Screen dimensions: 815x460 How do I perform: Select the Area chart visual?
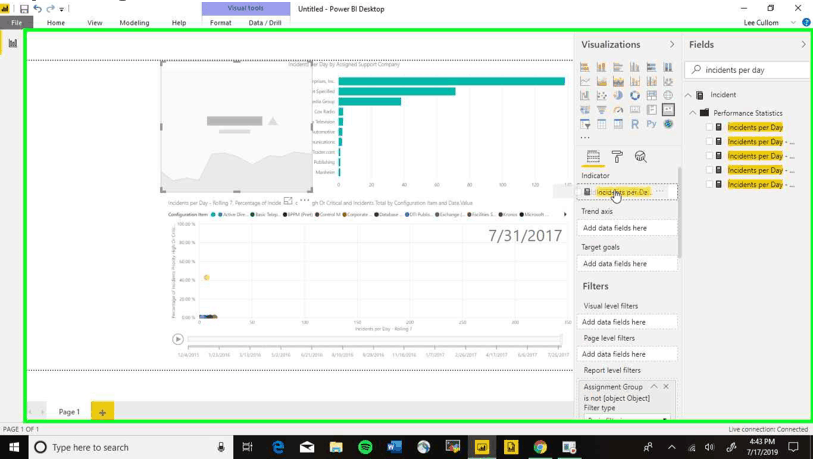pos(601,81)
